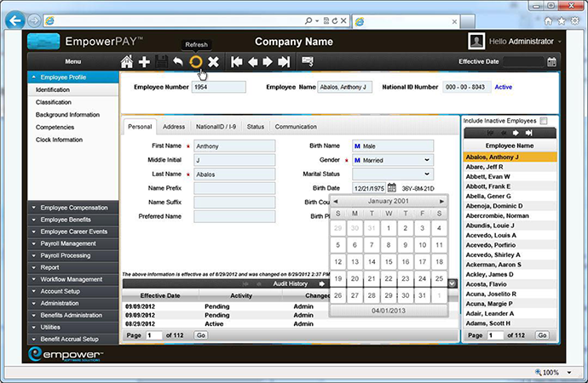
Task: Open the Gender dropdown
Action: [426, 160]
